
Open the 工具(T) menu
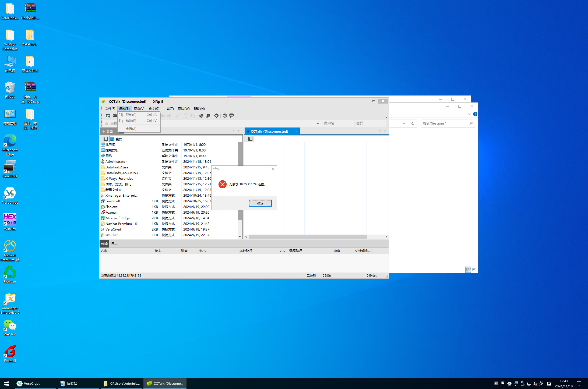pos(168,109)
